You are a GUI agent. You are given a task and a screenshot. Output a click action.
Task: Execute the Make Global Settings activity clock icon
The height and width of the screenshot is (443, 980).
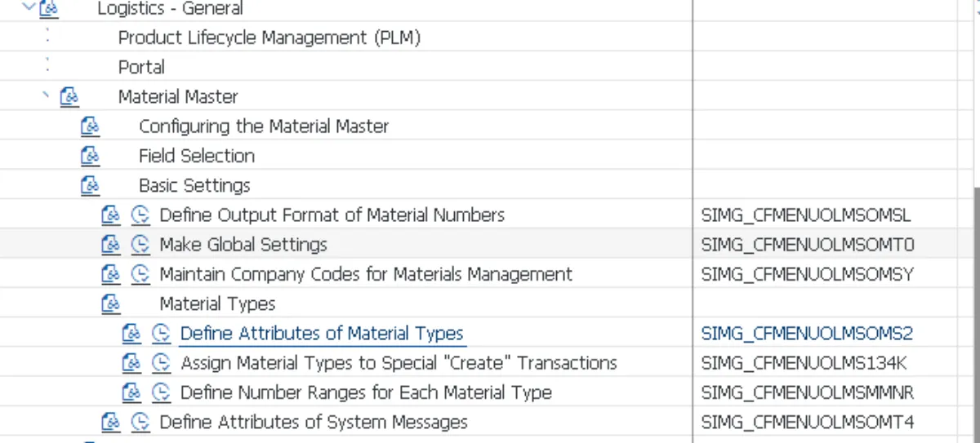pyautogui.click(x=140, y=245)
